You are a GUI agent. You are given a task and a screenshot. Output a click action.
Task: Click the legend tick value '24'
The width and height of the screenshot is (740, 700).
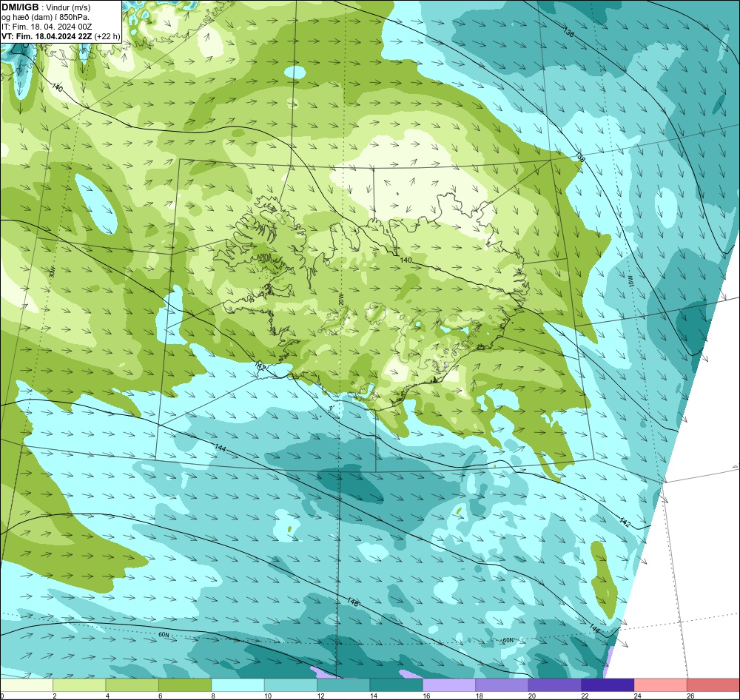click(x=638, y=696)
